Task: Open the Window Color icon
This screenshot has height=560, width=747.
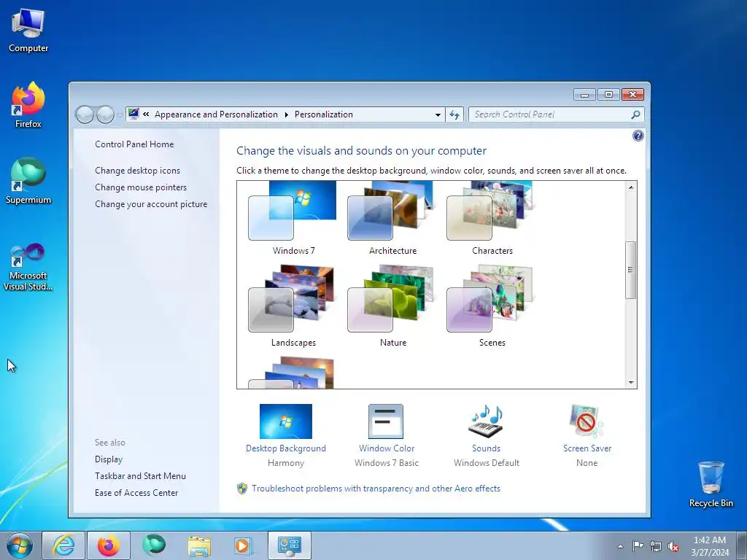Action: [386, 421]
